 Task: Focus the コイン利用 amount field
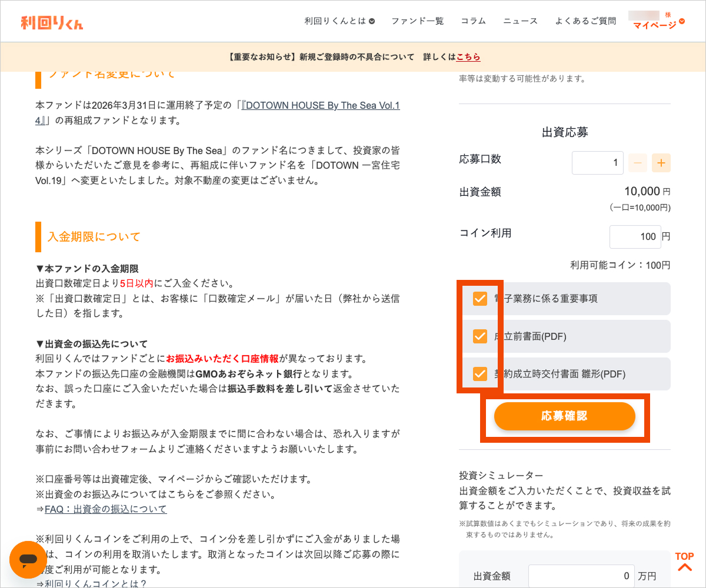[635, 237]
